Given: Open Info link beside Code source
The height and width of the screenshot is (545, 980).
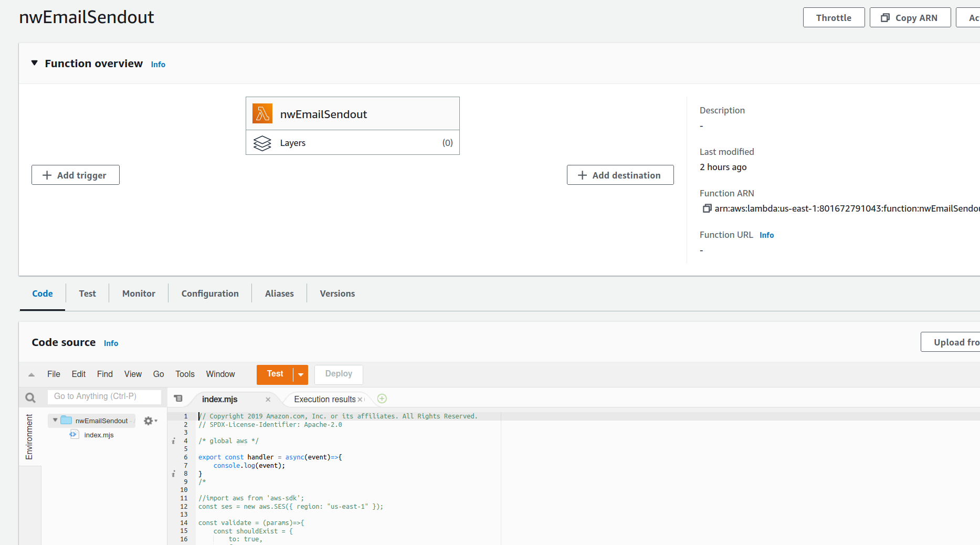Looking at the screenshot, I should tap(111, 343).
